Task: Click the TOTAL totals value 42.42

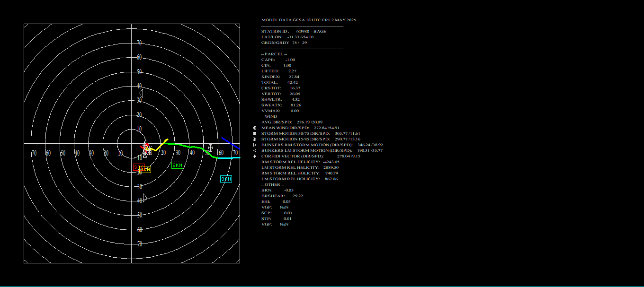Action: point(293,82)
